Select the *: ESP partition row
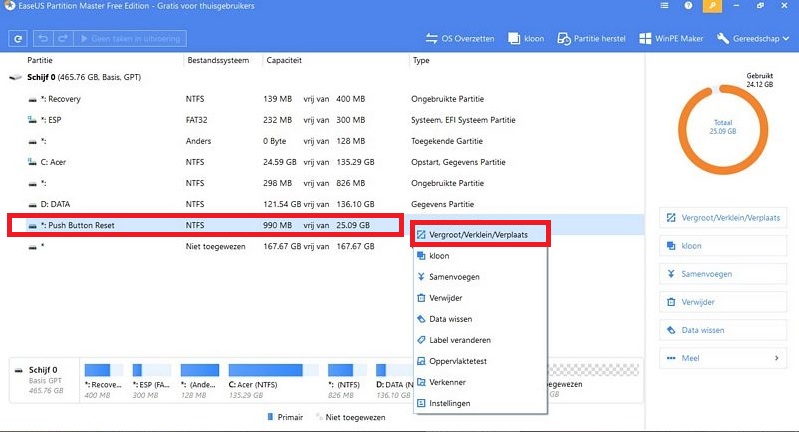799x432 pixels. (x=324, y=120)
